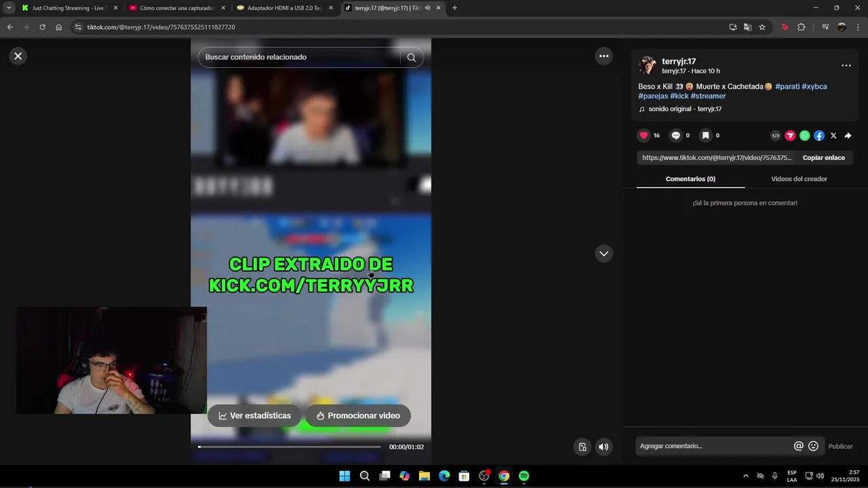Image resolution: width=868 pixels, height=488 pixels.
Task: Open the post options three-dot menu beside terryjr.17
Action: coord(846,66)
